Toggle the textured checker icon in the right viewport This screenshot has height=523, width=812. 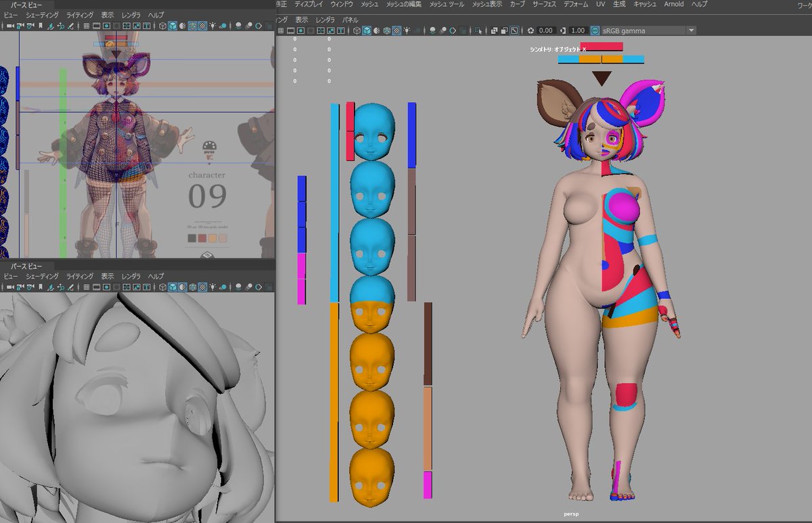397,30
